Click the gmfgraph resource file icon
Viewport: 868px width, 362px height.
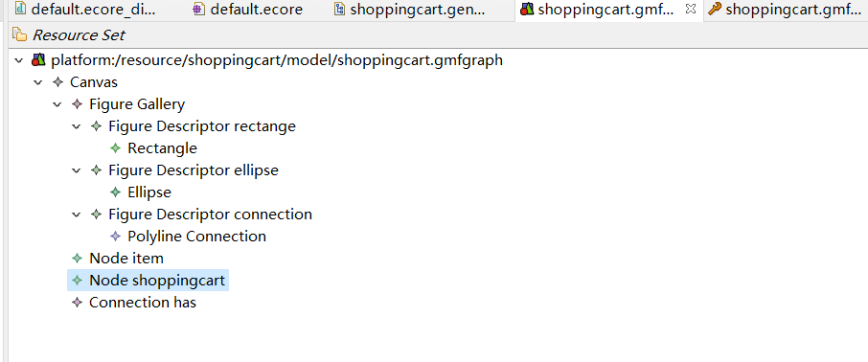point(38,59)
